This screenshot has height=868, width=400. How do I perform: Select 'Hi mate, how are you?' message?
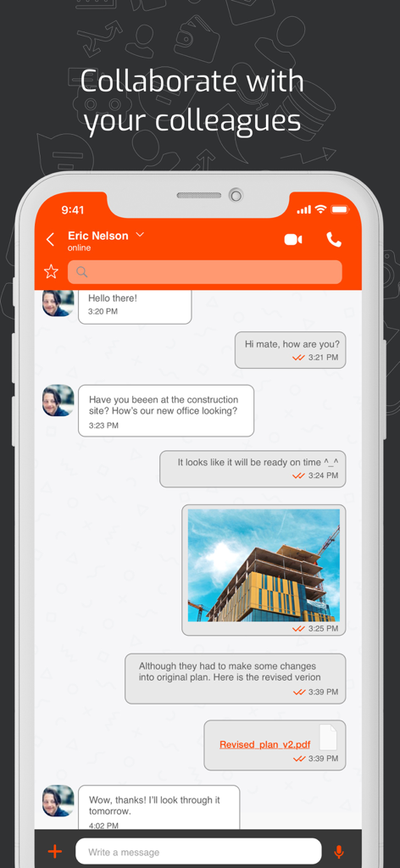(x=292, y=344)
